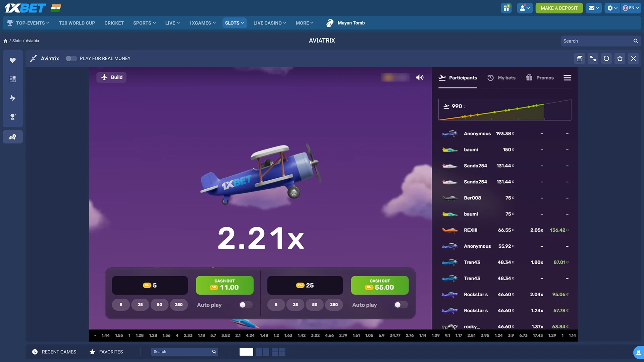
Task: Select the 250 bet chip on left panel
Action: pyautogui.click(x=179, y=305)
